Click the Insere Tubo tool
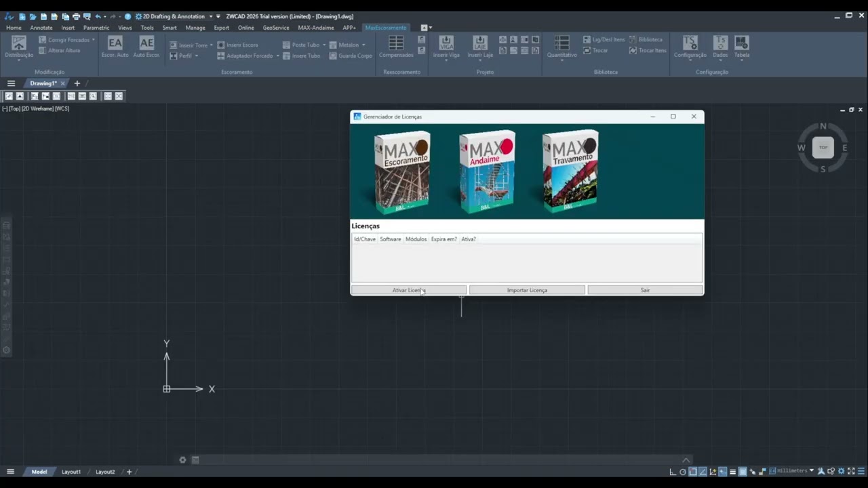 pyautogui.click(x=300, y=56)
